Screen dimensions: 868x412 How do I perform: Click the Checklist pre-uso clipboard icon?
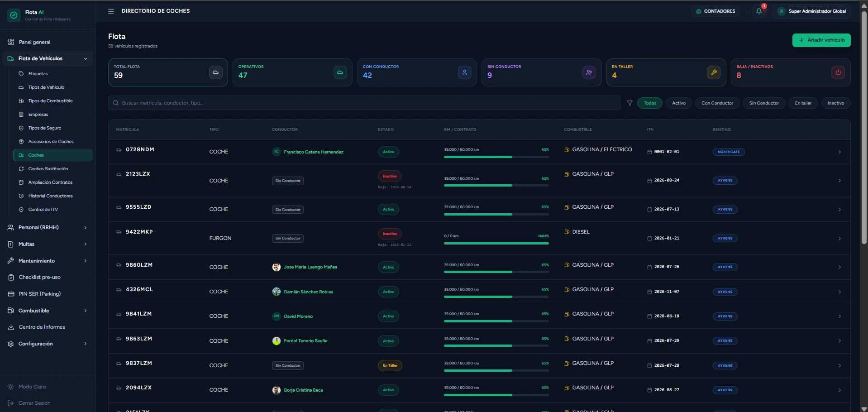[11, 277]
